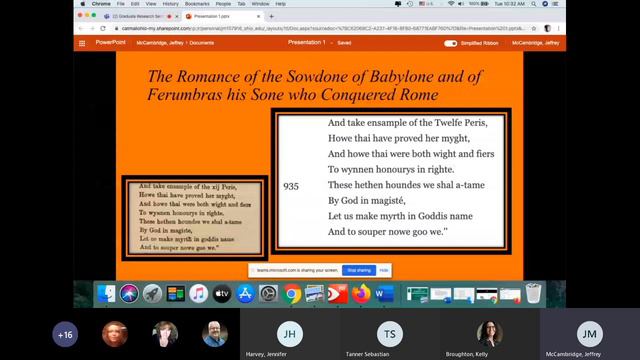Open Mission Control icon in Dock
640x360 pixels.
[x=176, y=294]
